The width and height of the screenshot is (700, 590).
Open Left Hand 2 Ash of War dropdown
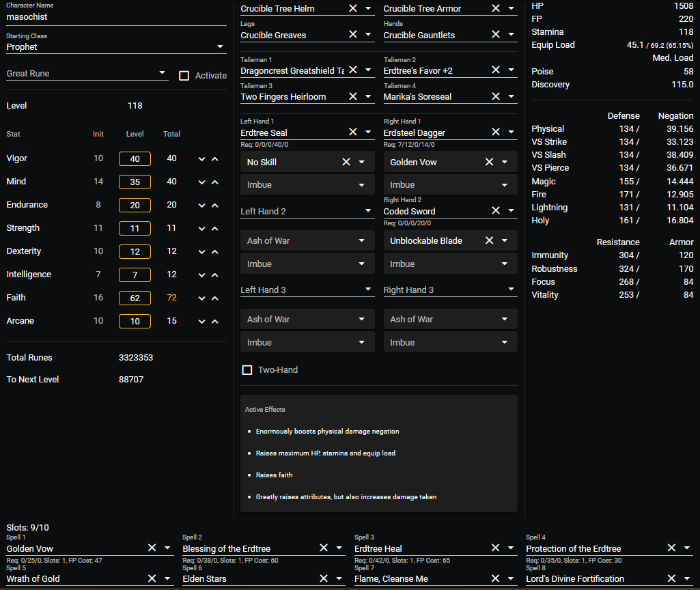tap(307, 240)
